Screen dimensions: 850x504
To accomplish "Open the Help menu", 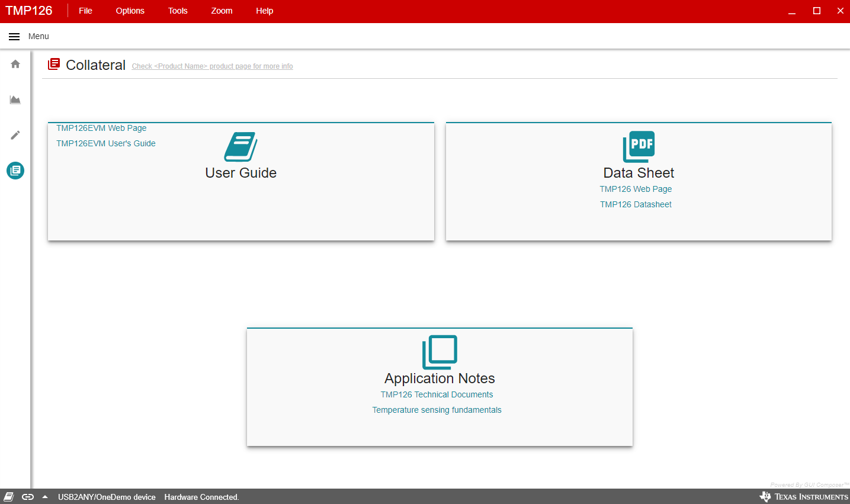I will 264,11.
